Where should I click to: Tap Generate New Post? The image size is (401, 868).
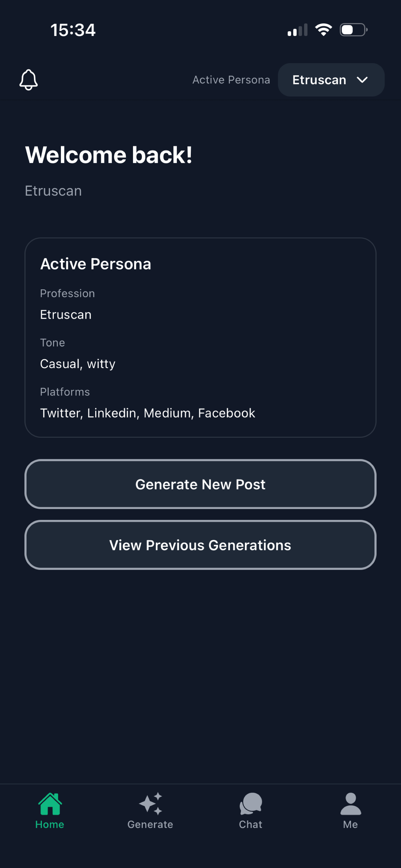coord(200,484)
